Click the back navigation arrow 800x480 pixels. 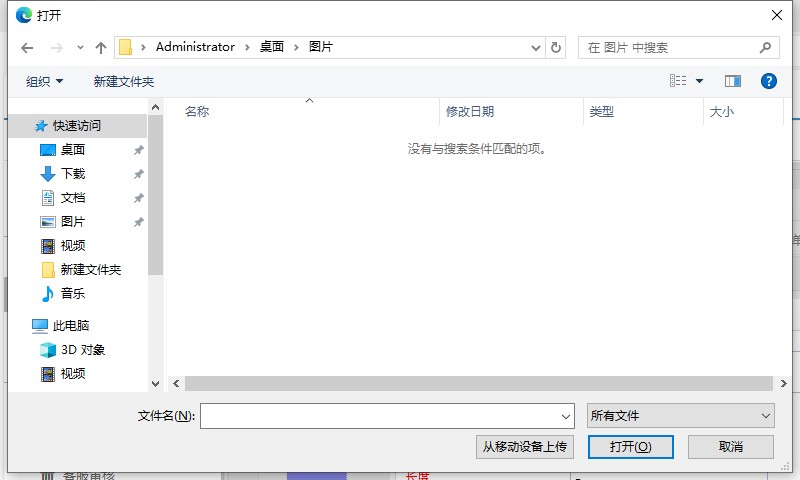point(27,47)
